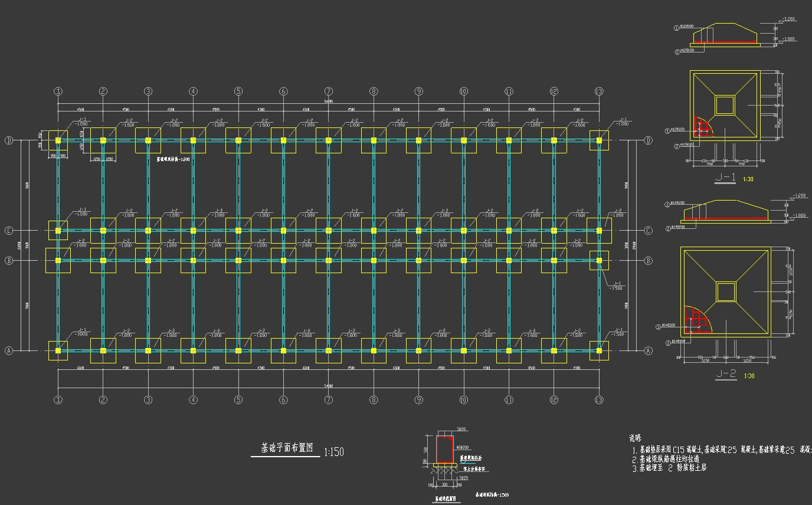Click the 1:30 scale beside J-2 label
Viewport: 812px width, 505px height.
pos(749,376)
